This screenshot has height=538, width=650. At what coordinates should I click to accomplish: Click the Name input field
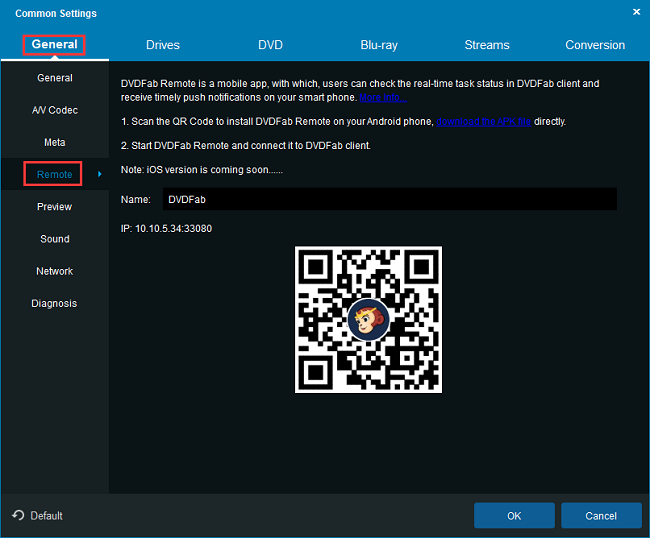pyautogui.click(x=390, y=199)
